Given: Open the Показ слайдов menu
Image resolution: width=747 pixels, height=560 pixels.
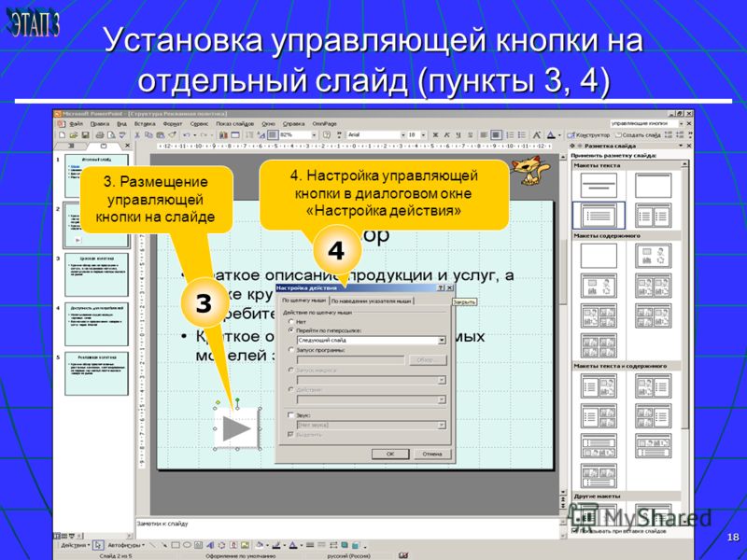Looking at the screenshot, I should tap(235, 124).
